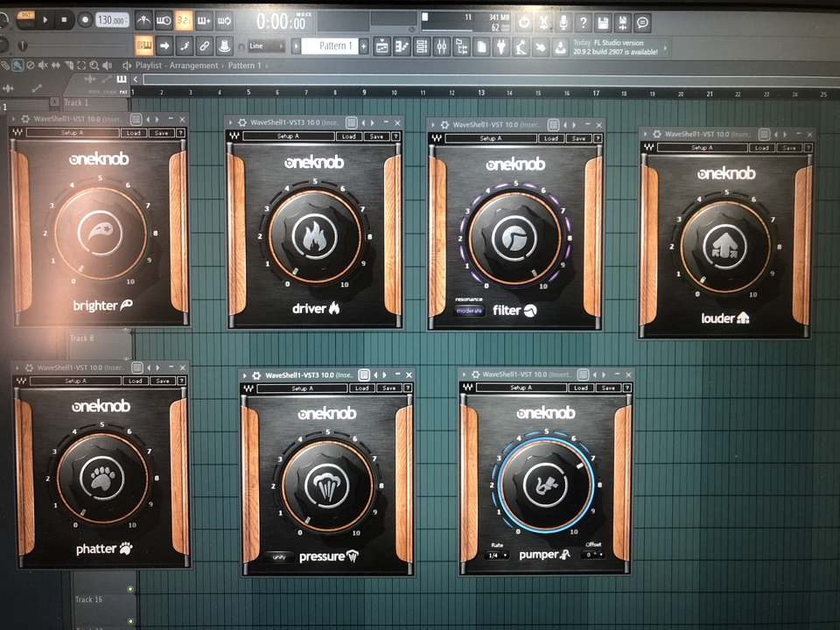Click the touch controller hand icon
840x630 pixels.
click(x=541, y=47)
